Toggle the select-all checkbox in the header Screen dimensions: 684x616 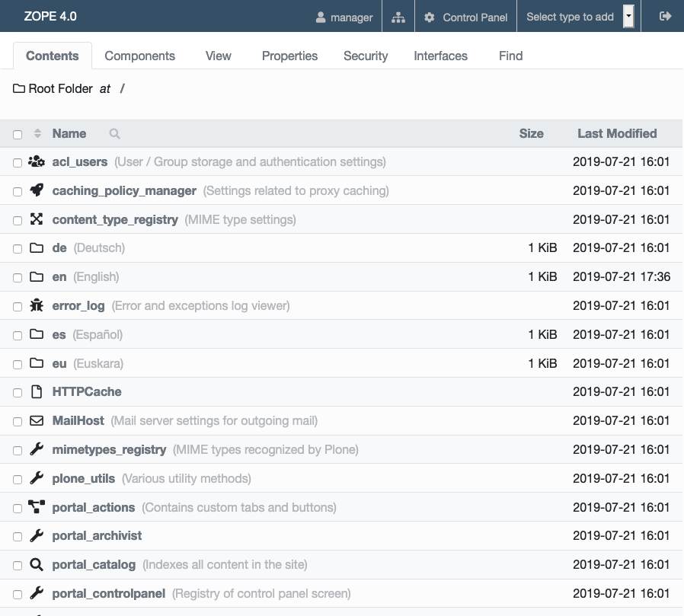[18, 134]
